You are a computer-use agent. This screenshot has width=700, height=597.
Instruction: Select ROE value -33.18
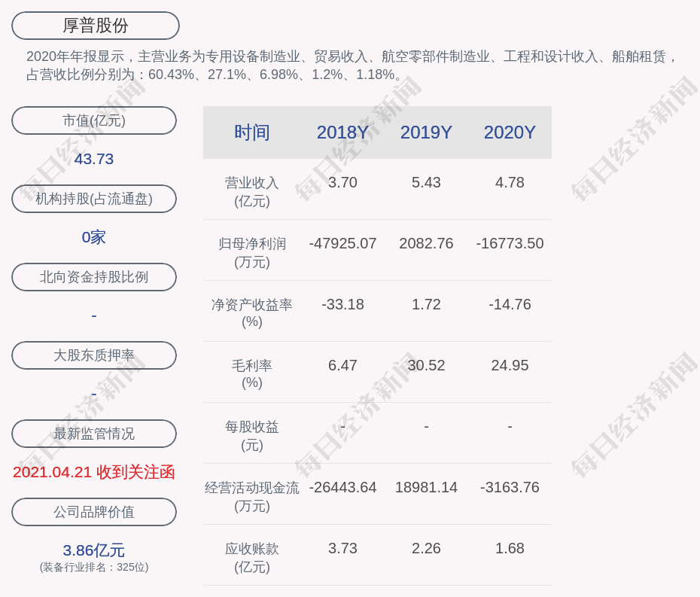pos(343,305)
